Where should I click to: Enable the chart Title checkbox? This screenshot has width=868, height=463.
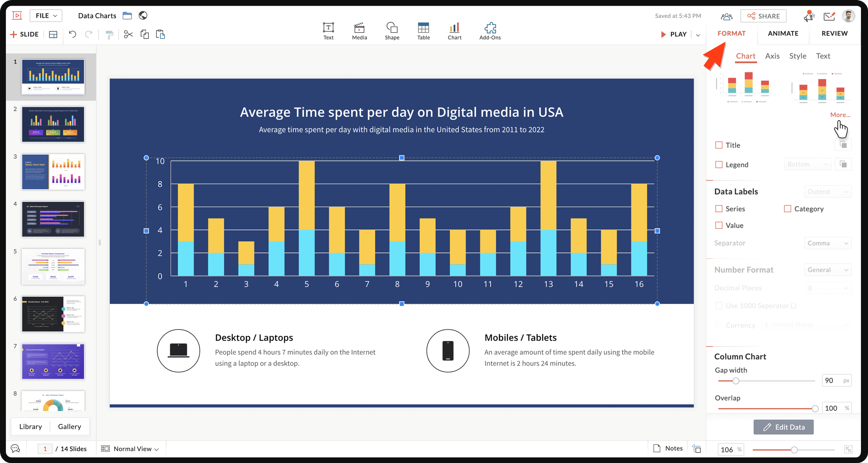pos(719,145)
